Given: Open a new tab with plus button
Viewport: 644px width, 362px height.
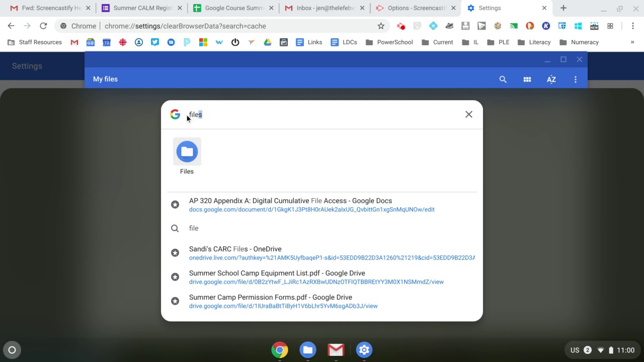Looking at the screenshot, I should pos(563,8).
